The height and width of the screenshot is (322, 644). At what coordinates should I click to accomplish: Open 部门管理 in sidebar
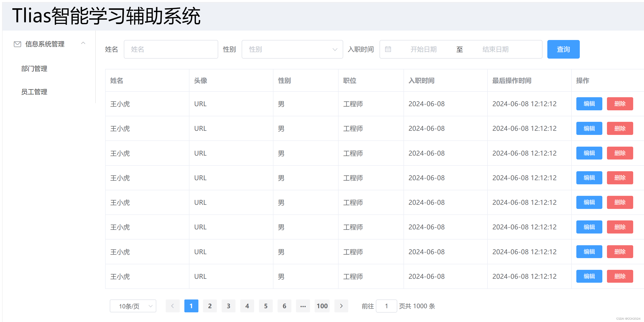(34, 69)
